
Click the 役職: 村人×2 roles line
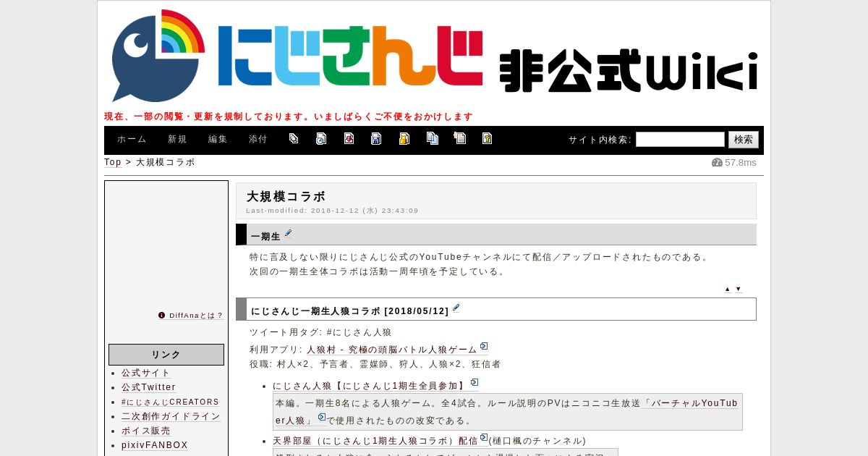375,364
